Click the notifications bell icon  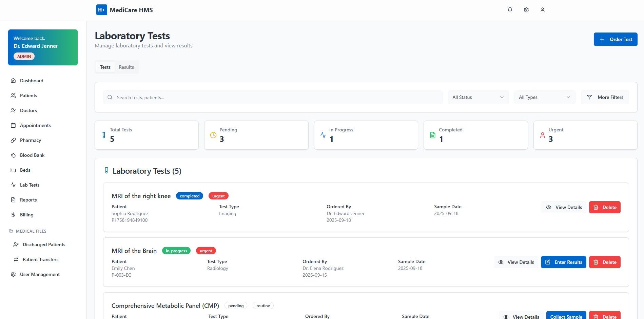(x=510, y=10)
